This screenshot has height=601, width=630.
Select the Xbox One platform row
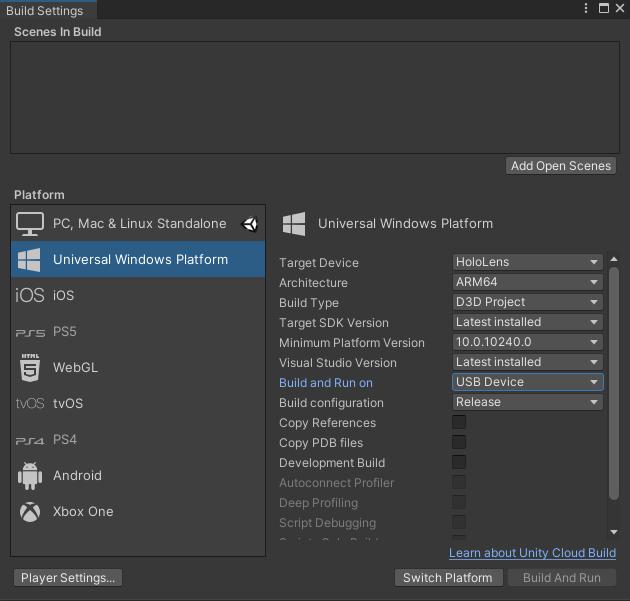click(x=138, y=512)
